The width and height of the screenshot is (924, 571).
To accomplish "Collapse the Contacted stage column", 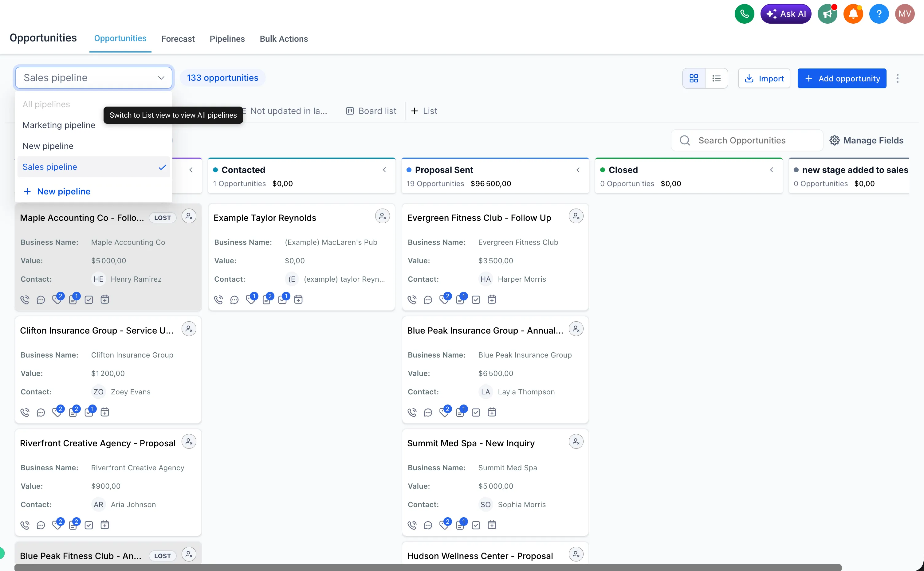I will [x=384, y=170].
